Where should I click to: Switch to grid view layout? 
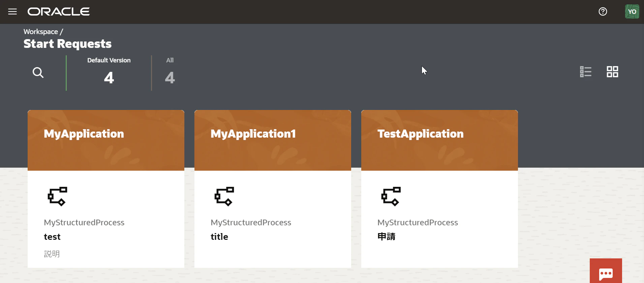612,72
